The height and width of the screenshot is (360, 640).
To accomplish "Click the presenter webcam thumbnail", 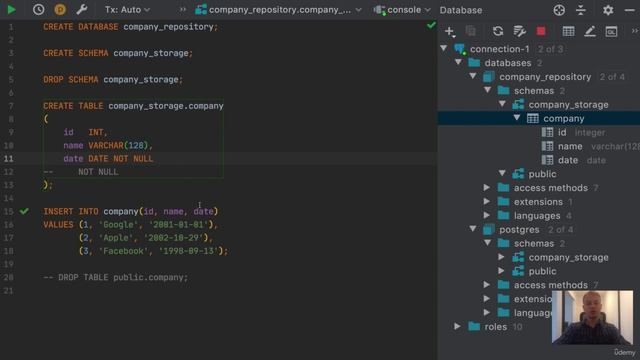I will pyautogui.click(x=592, y=318).
